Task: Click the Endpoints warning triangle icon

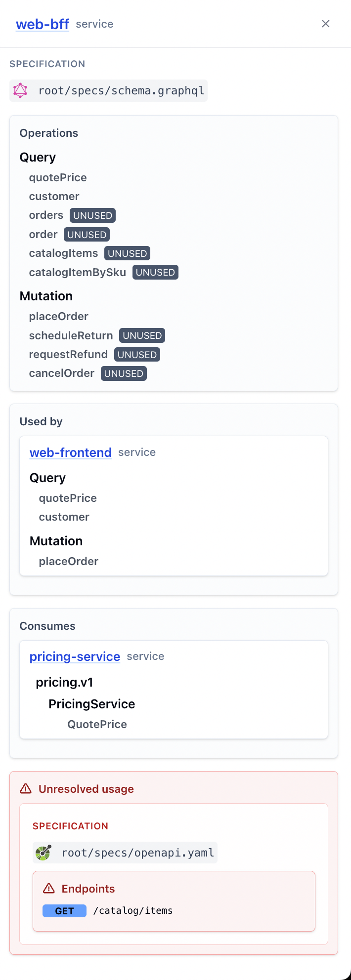Action: [x=49, y=889]
